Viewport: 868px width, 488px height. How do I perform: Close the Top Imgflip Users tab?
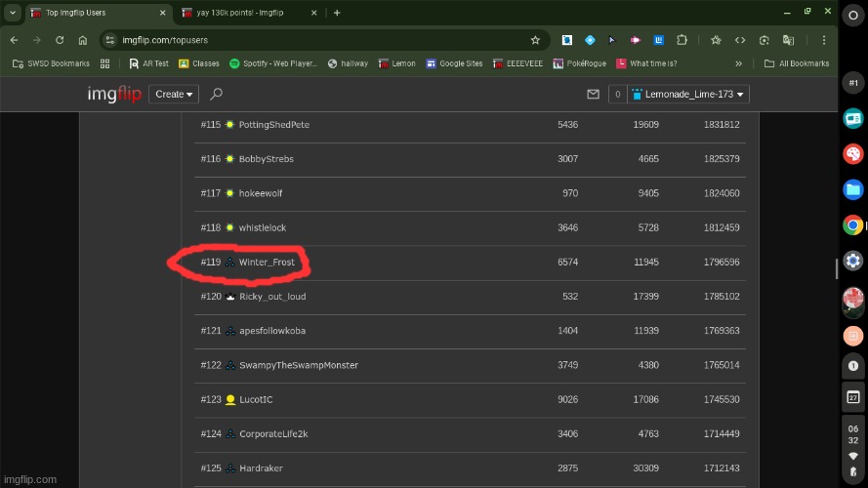162,13
